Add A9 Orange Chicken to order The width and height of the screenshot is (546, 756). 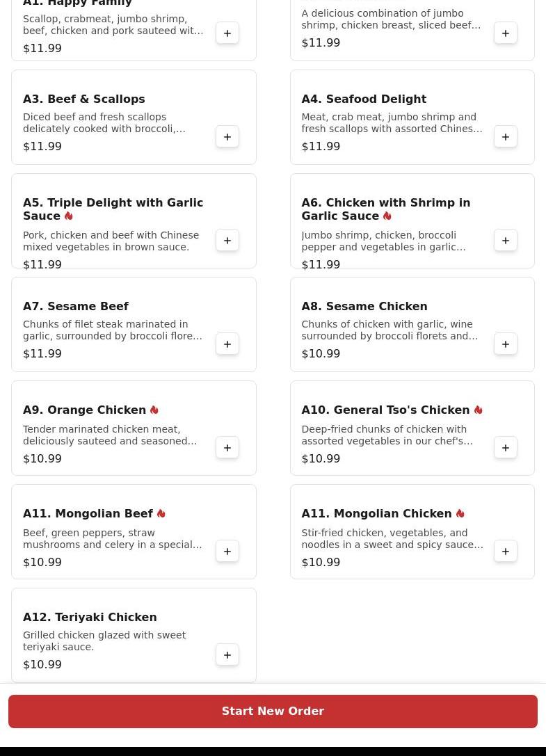click(227, 448)
